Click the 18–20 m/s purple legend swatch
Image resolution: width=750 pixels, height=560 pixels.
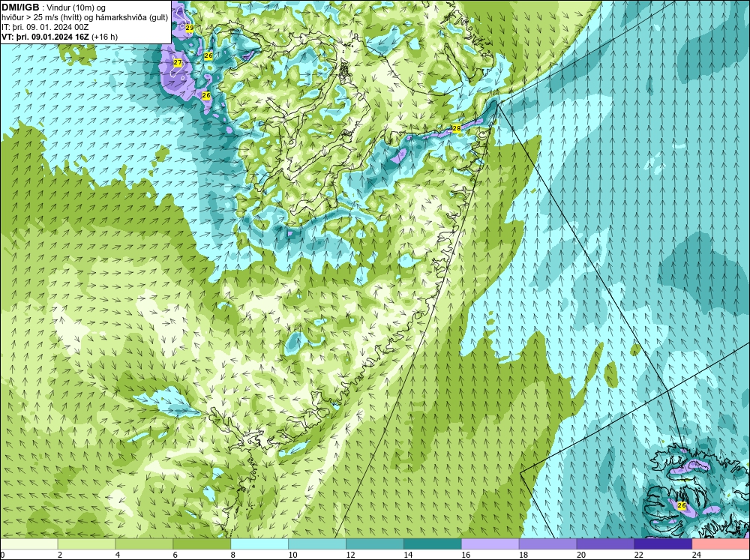[x=547, y=544]
